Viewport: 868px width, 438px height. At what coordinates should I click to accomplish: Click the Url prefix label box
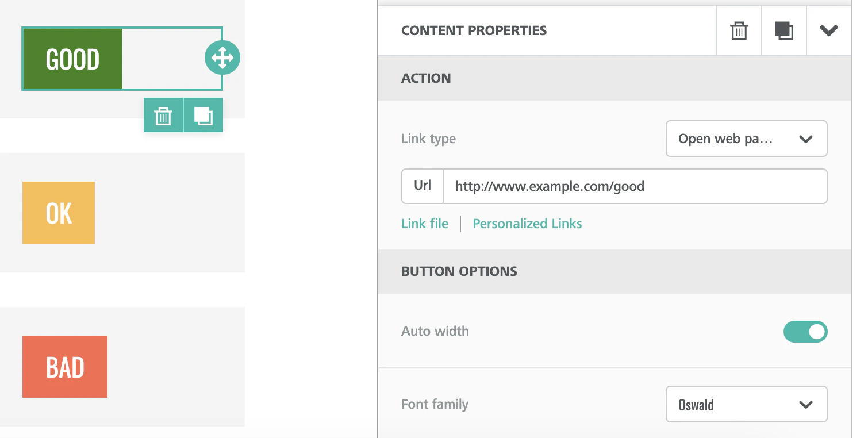(x=423, y=186)
